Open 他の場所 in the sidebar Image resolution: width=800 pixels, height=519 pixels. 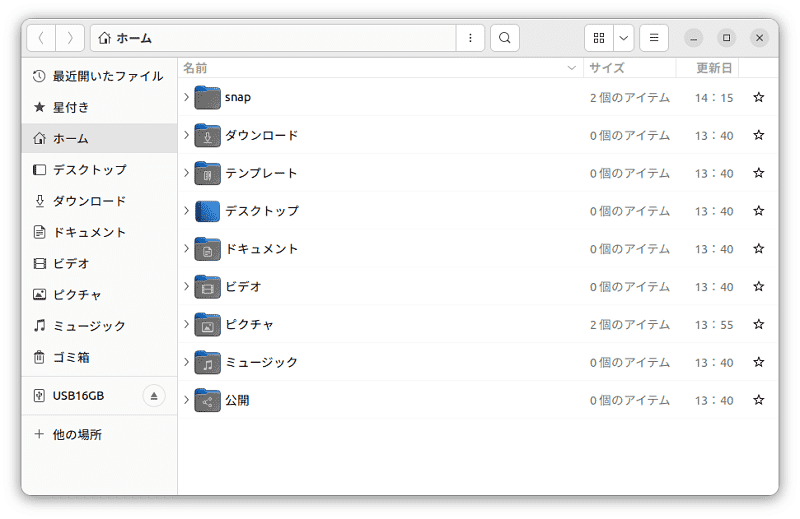coord(99,434)
